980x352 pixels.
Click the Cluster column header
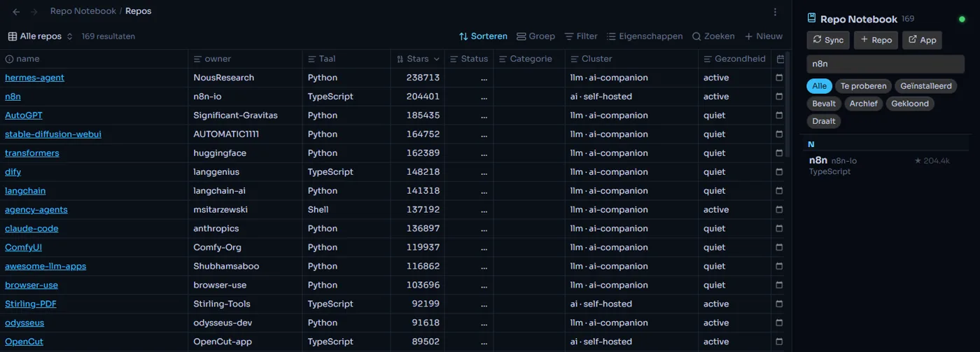[631, 59]
